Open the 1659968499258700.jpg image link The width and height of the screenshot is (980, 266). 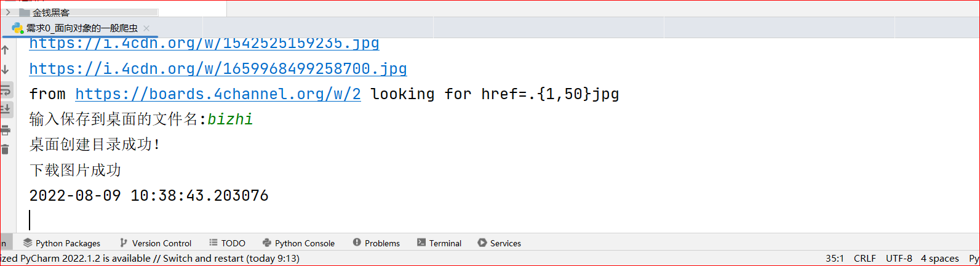point(218,69)
